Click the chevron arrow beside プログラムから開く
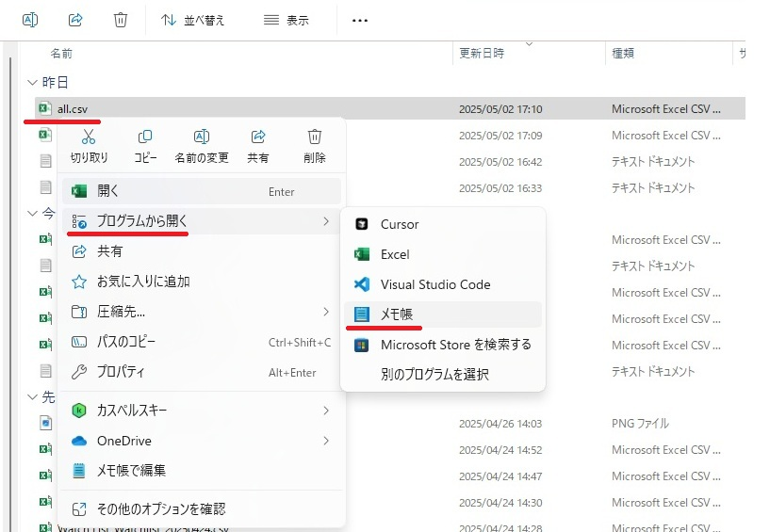The height and width of the screenshot is (532, 770). pyautogui.click(x=326, y=221)
